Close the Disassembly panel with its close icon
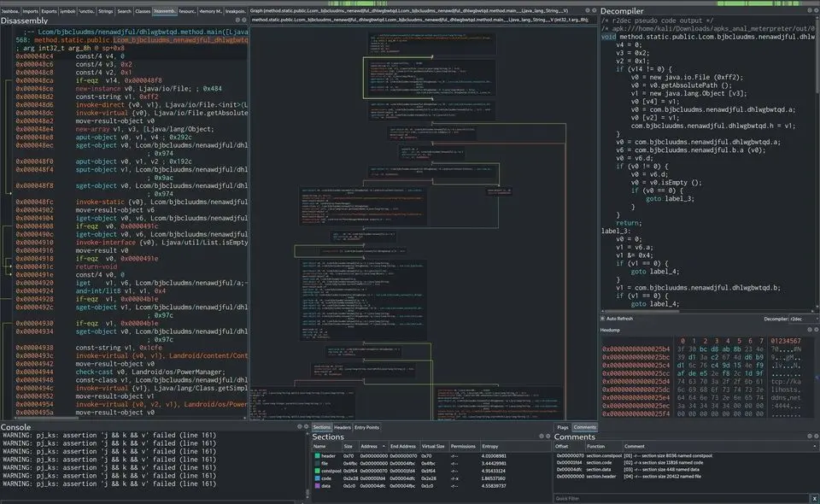The width and height of the screenshot is (820, 504). (x=243, y=21)
